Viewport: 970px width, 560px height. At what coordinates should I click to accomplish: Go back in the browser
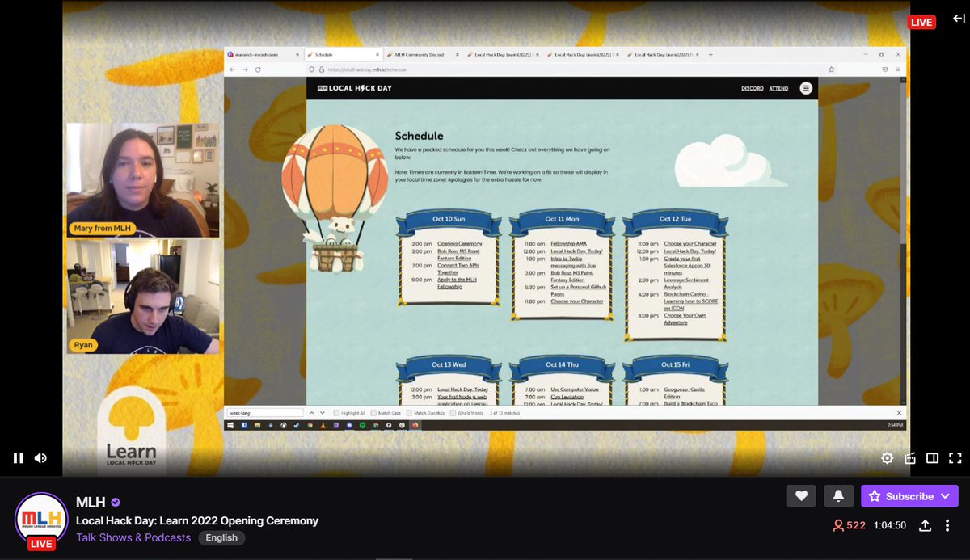[x=233, y=69]
